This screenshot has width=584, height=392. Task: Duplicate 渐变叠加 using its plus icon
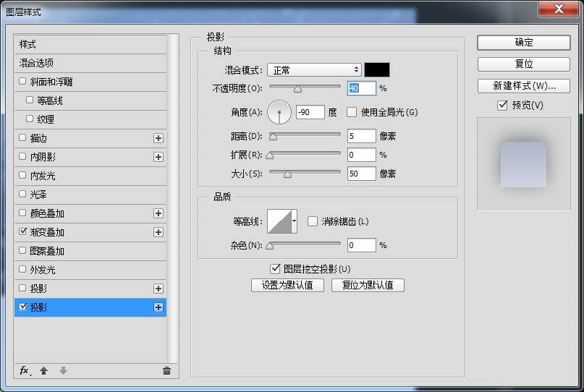click(x=158, y=232)
